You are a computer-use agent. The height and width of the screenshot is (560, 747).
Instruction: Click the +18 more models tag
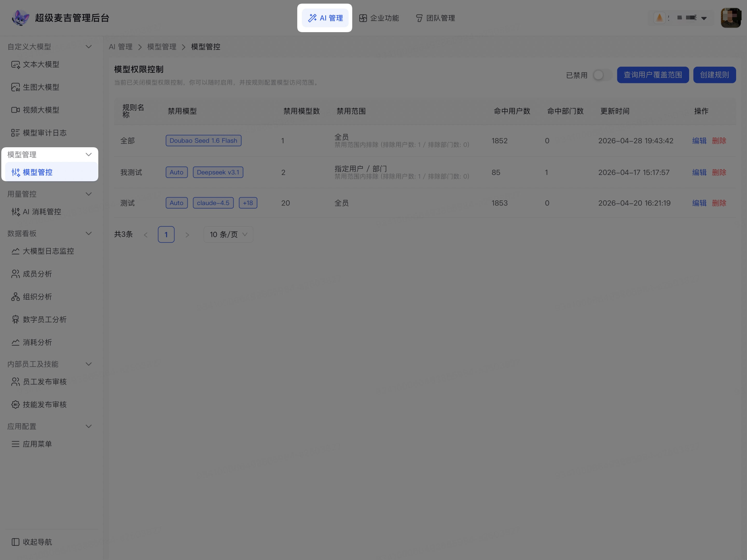point(248,203)
